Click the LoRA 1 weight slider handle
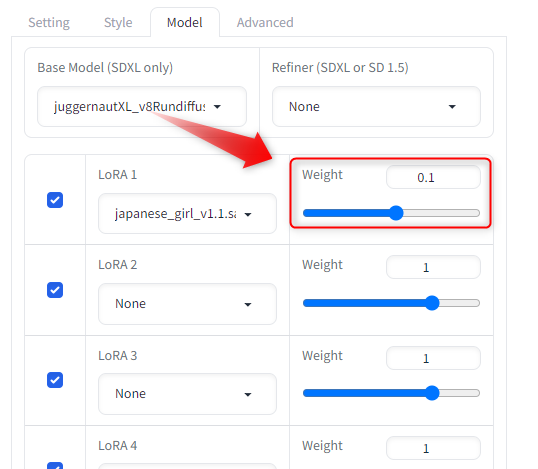This screenshot has width=538, height=469. coord(396,213)
